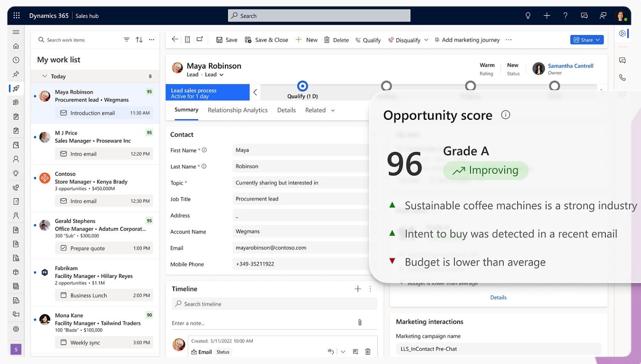Open owner Samantha Cantrell link
Viewport: 641px width, 364px height.
(x=571, y=66)
